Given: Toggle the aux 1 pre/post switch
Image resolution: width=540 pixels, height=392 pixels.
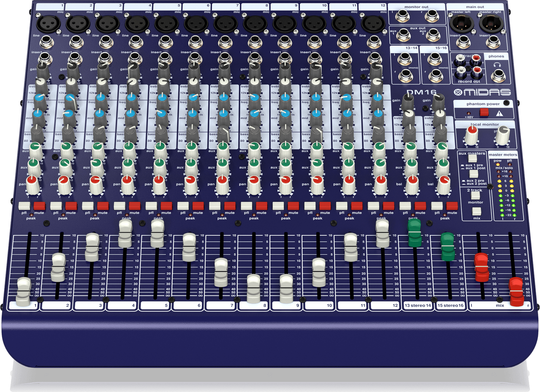Looking at the screenshot, I should 473,158.
